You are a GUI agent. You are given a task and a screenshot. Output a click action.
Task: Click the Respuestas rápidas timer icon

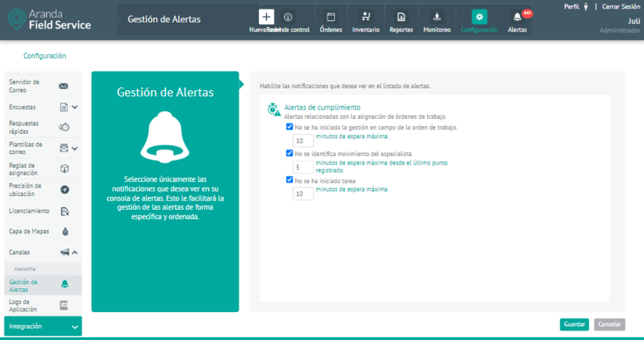click(64, 127)
